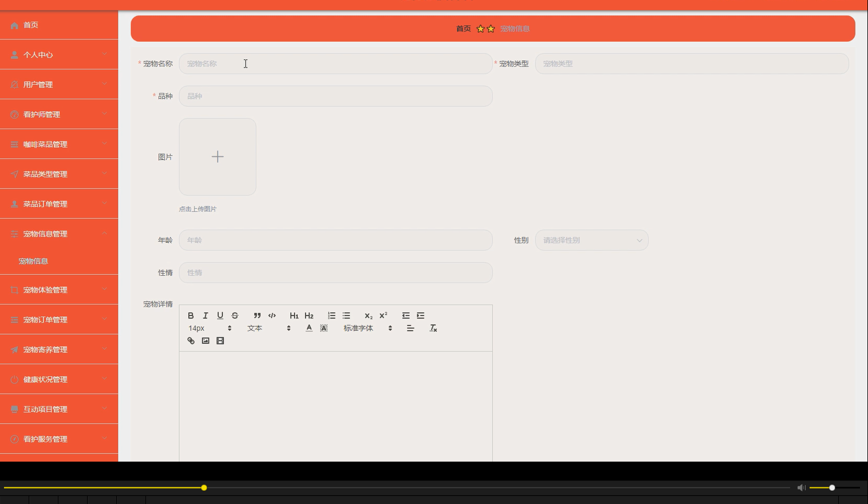Screen dimensions: 868x504
Task: Insert an image in the editor
Action: tap(206, 341)
